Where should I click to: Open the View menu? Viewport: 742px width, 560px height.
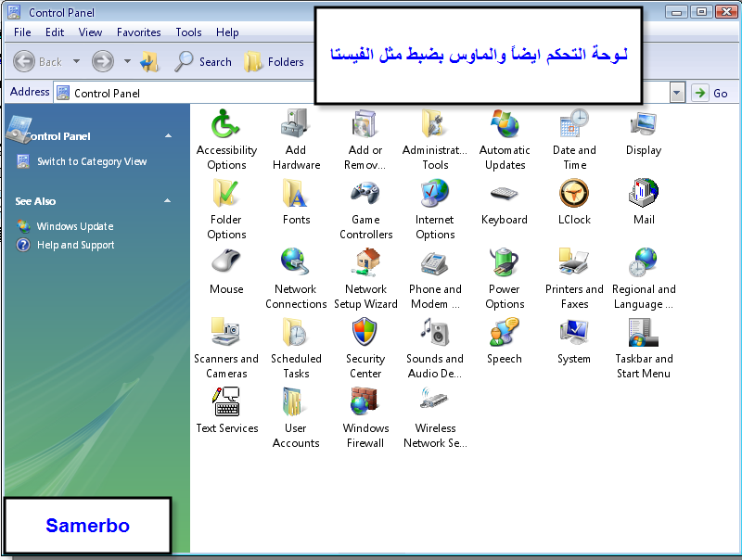(90, 32)
